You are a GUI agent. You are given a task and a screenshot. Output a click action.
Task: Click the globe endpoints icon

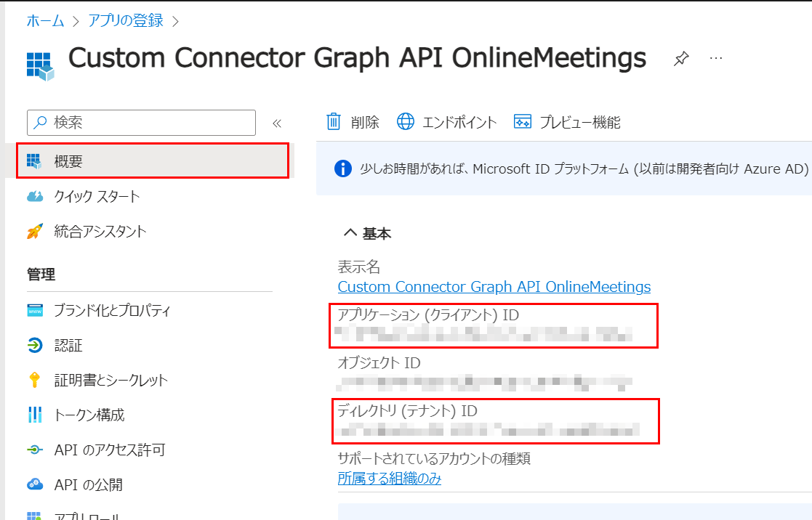[x=406, y=121]
